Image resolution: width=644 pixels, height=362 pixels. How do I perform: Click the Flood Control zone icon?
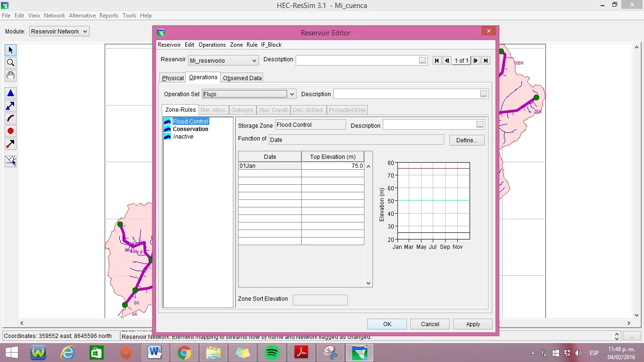coord(167,122)
